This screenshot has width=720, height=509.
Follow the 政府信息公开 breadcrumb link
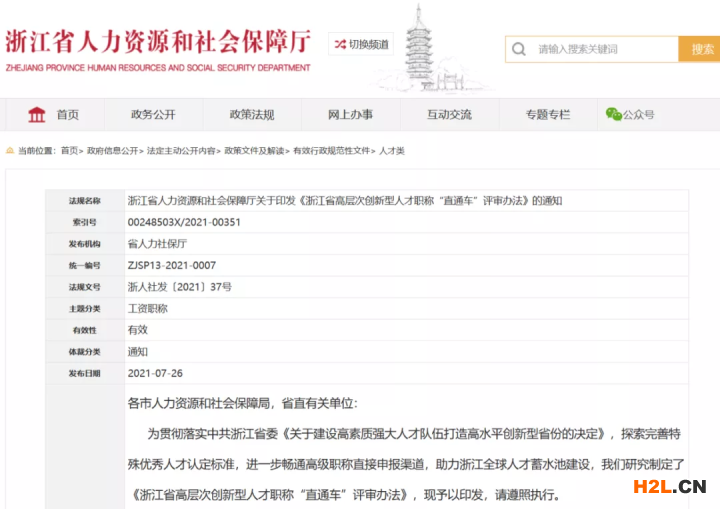tap(112, 151)
